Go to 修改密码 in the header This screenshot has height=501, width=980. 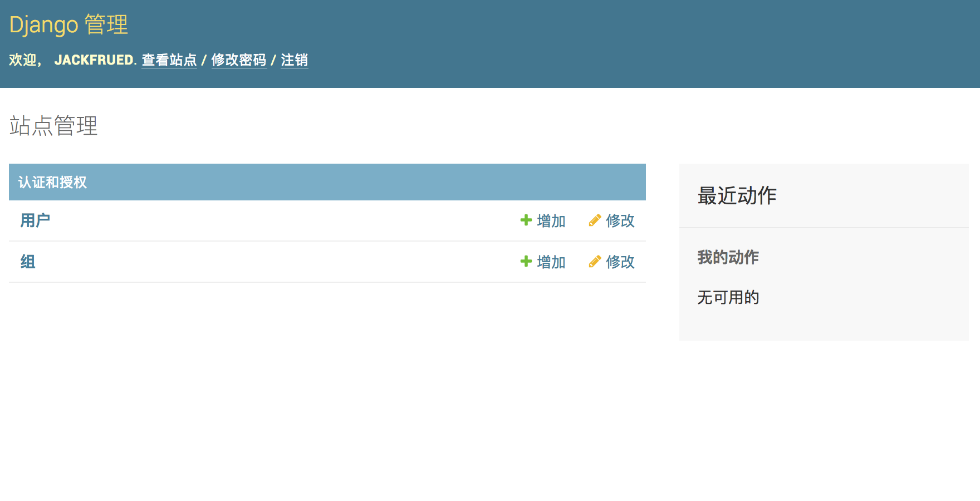pos(239,60)
